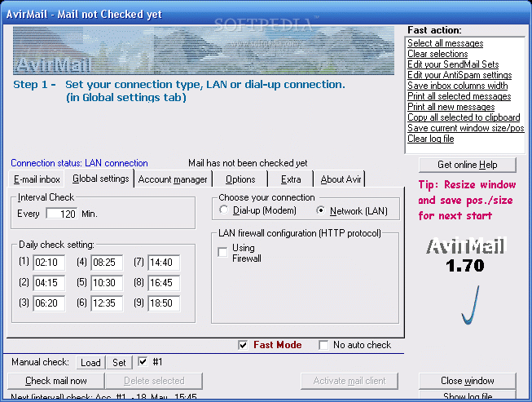This screenshot has width=532, height=402.
Task: Click daily check field (7) 14:40
Action: tap(164, 263)
